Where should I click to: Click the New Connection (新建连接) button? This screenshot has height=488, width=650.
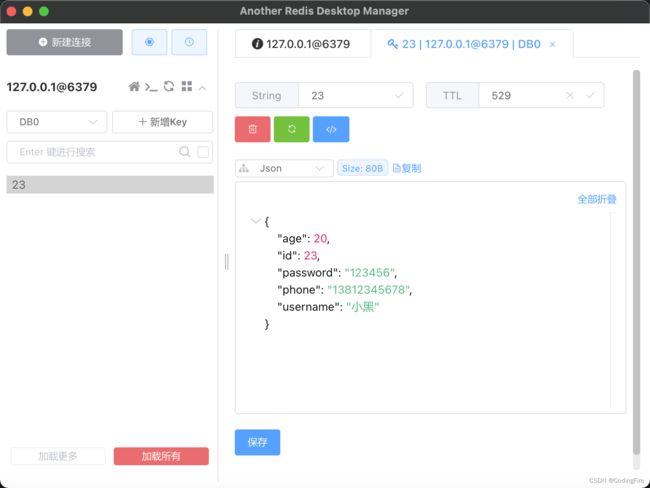(x=64, y=42)
